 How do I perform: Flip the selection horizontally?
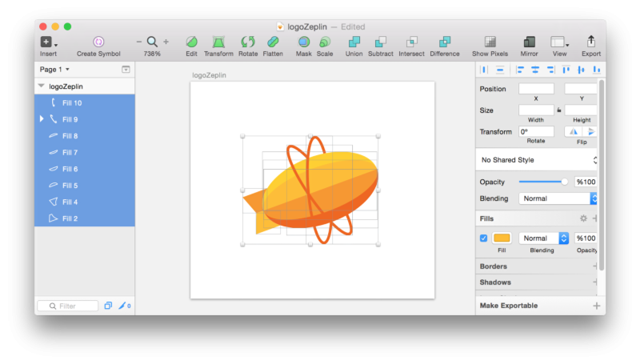point(574,131)
